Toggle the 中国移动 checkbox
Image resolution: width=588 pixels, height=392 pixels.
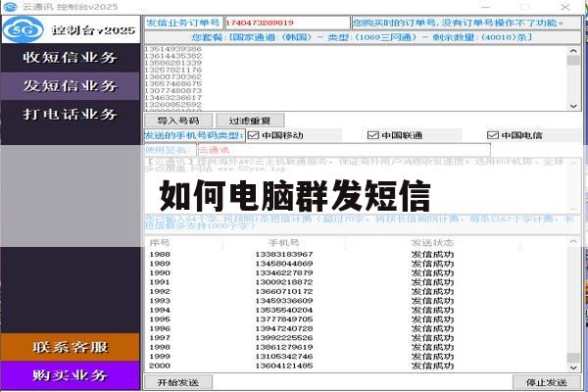pyautogui.click(x=254, y=135)
